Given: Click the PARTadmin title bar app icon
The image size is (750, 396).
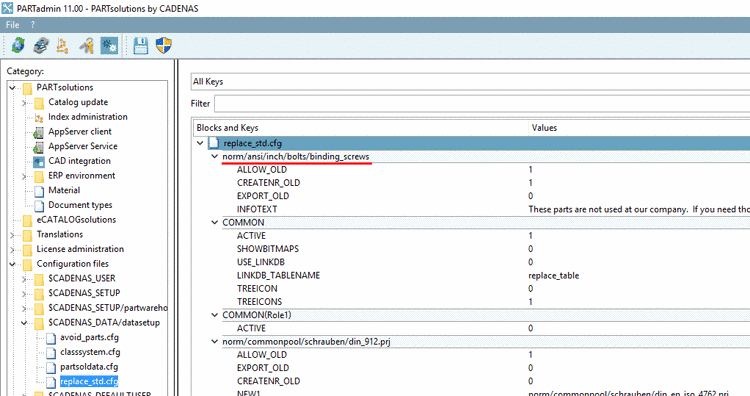Looking at the screenshot, I should (x=7, y=8).
